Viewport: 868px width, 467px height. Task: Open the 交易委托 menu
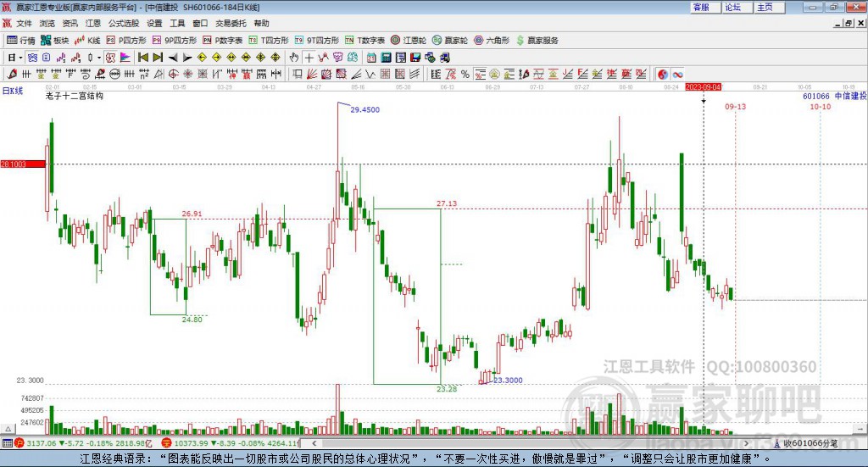coord(231,23)
